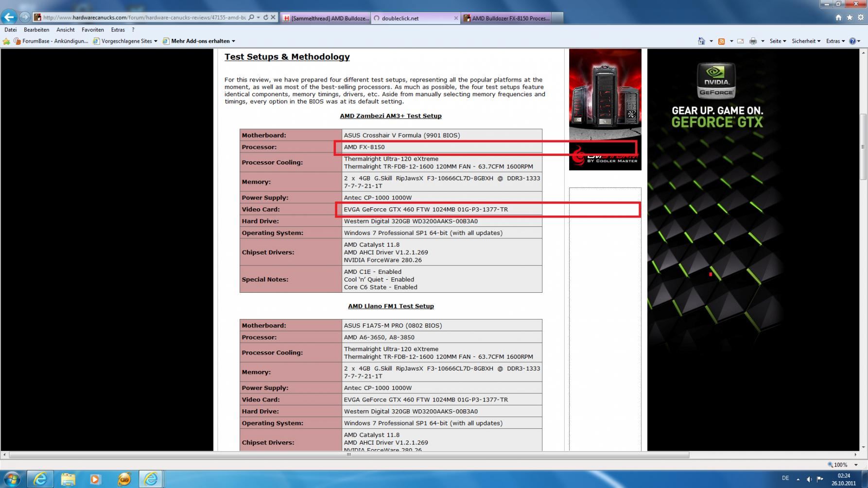Open the Windows Start orb
This screenshot has height=488, width=868.
12,479
